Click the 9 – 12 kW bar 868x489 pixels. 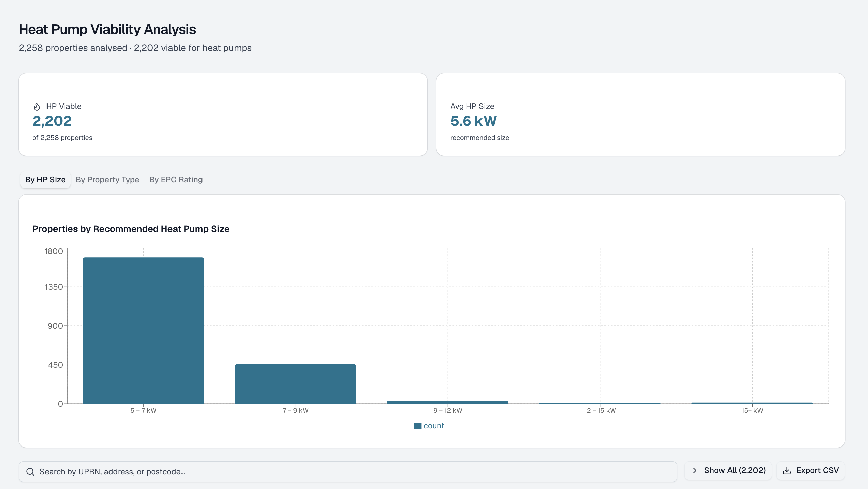pos(447,402)
